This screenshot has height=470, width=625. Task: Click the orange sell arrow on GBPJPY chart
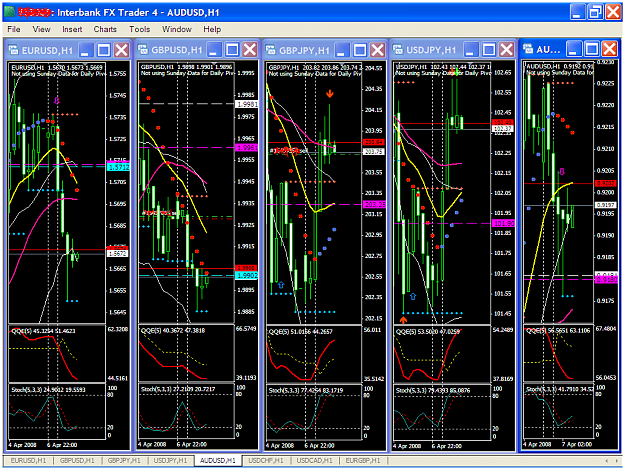click(329, 94)
